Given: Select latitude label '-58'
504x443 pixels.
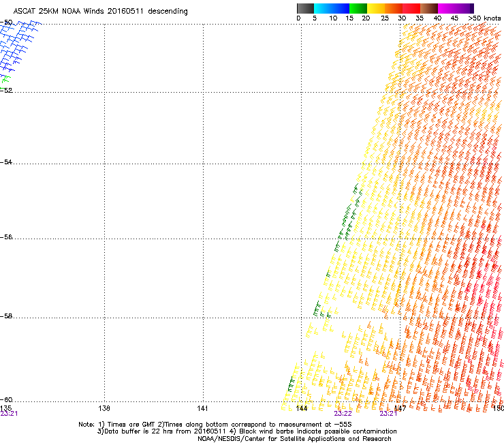Looking at the screenshot, I should [6, 316].
